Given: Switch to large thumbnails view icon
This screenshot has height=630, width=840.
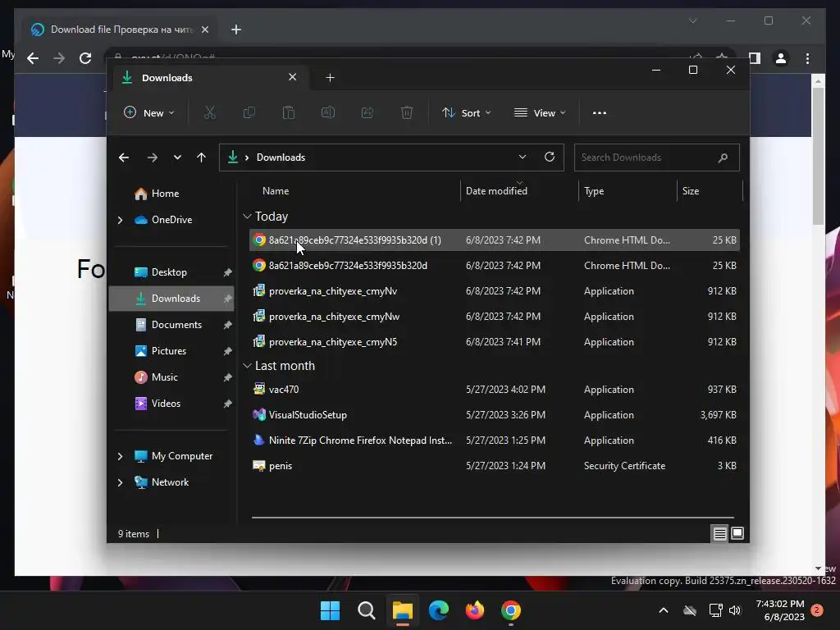Looking at the screenshot, I should click(x=737, y=533).
